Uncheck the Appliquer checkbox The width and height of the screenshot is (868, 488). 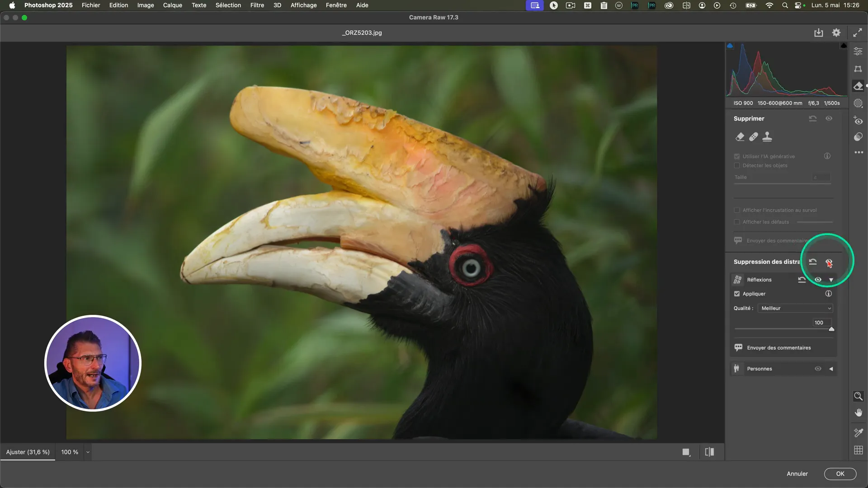click(737, 294)
